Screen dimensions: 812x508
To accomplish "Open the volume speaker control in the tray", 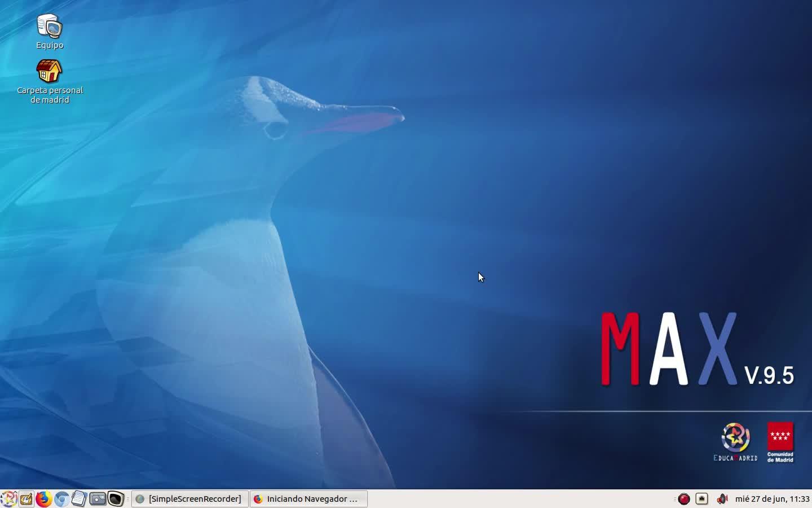I will pos(722,499).
